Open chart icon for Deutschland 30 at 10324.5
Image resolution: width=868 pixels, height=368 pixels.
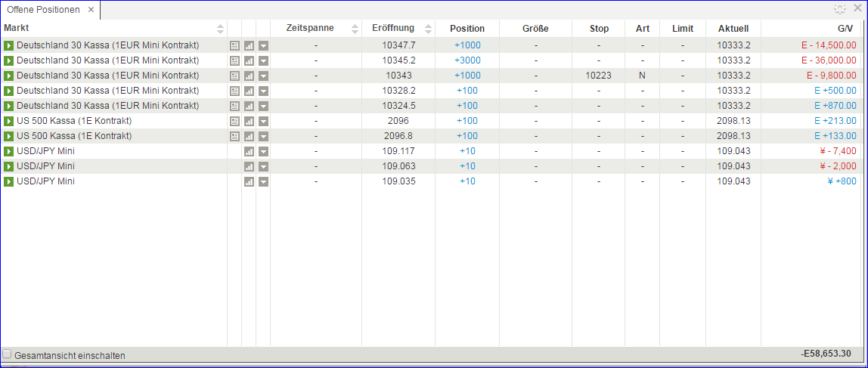(x=249, y=106)
